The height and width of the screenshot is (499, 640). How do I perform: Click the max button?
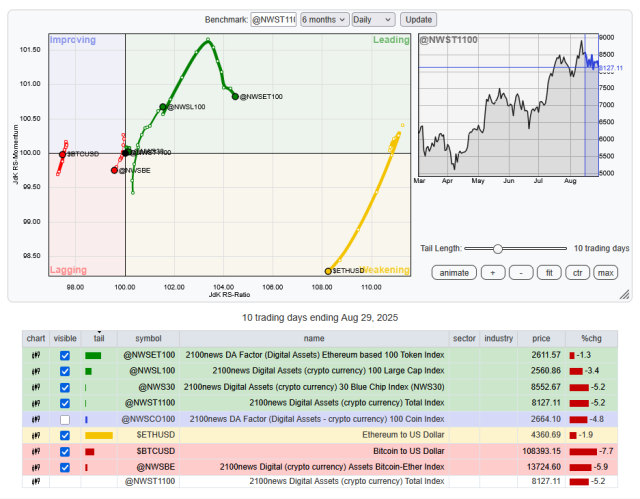[606, 273]
